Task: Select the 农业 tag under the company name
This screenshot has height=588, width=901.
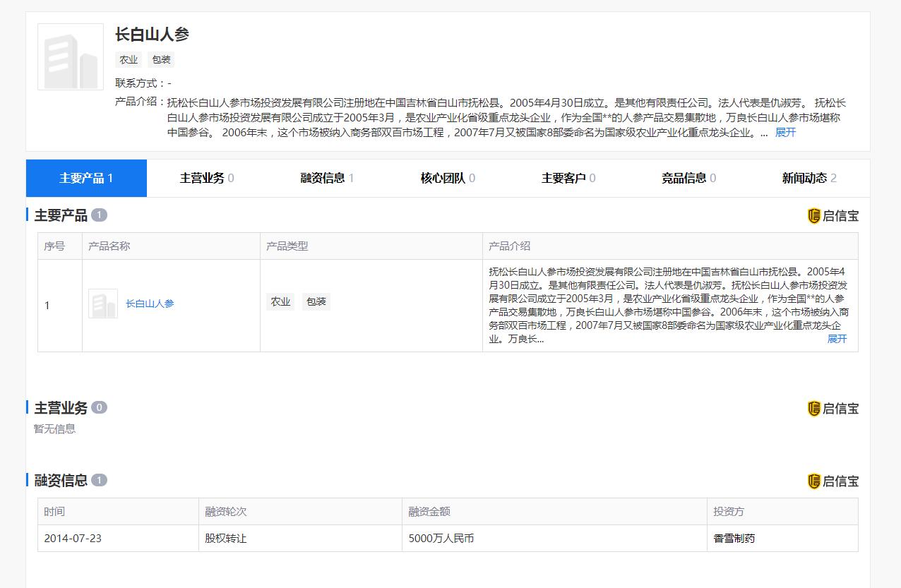Action: click(129, 60)
